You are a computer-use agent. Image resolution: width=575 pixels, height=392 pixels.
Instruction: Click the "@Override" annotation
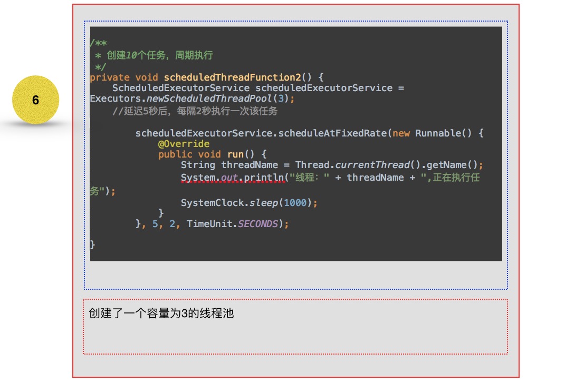184,144
